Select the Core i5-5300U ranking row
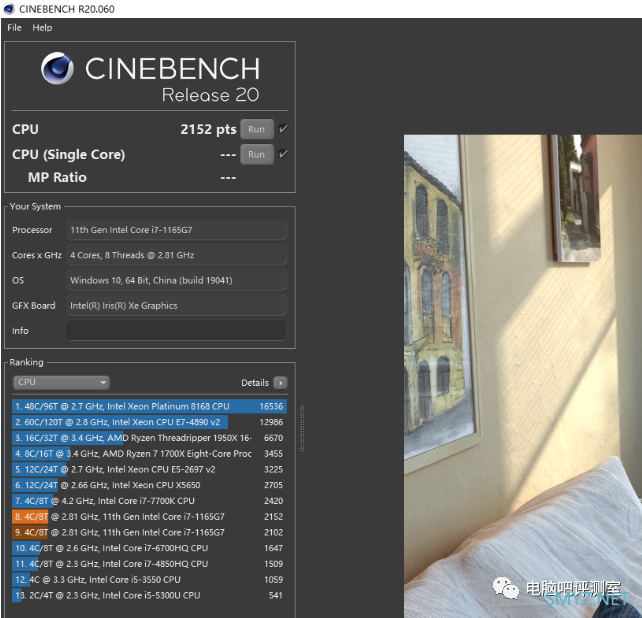The height and width of the screenshot is (618, 642). (149, 595)
